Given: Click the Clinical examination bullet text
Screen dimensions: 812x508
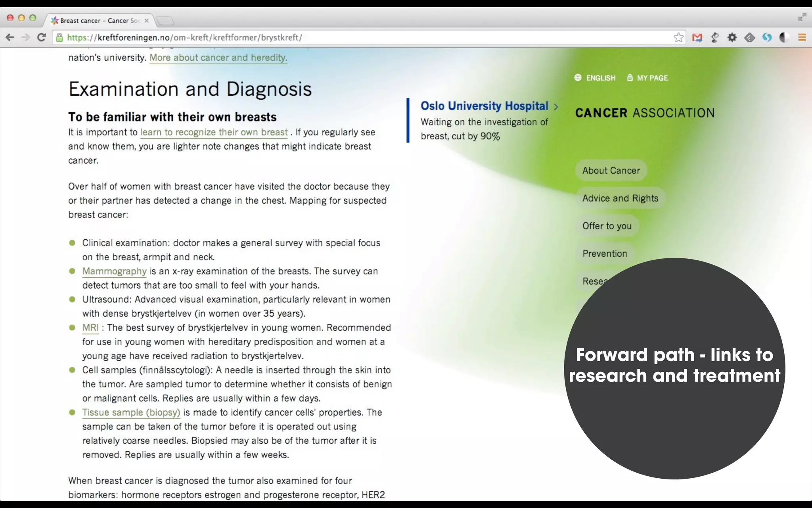Looking at the screenshot, I should tap(231, 250).
